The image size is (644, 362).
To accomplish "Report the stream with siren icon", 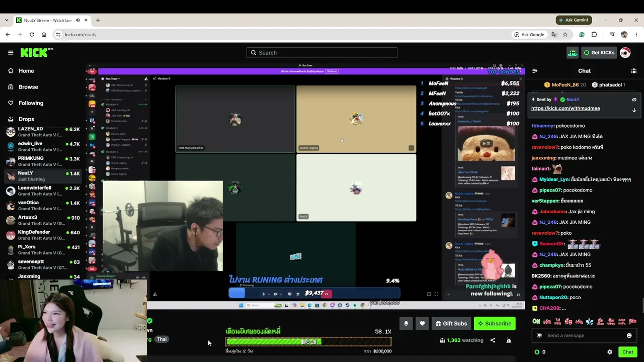I will click(509, 340).
